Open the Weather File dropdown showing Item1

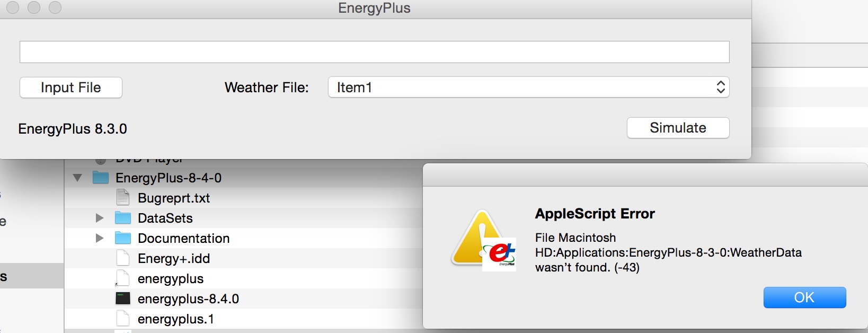[529, 87]
